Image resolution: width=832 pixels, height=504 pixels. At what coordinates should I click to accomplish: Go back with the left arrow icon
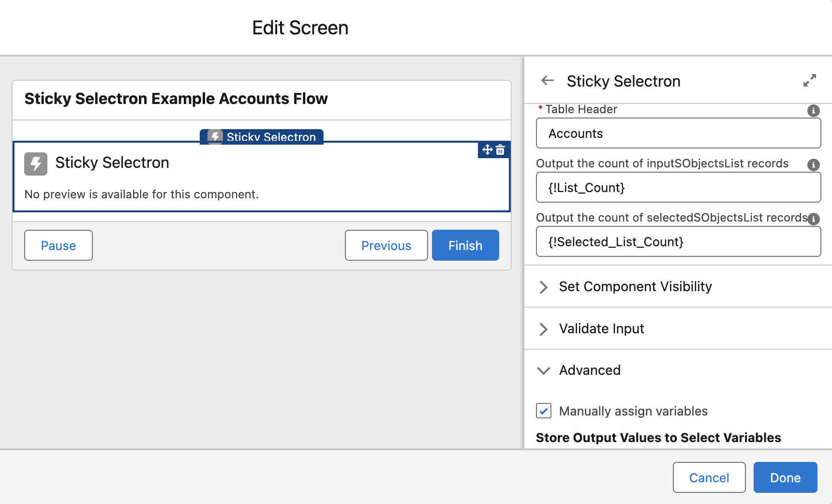coord(548,80)
